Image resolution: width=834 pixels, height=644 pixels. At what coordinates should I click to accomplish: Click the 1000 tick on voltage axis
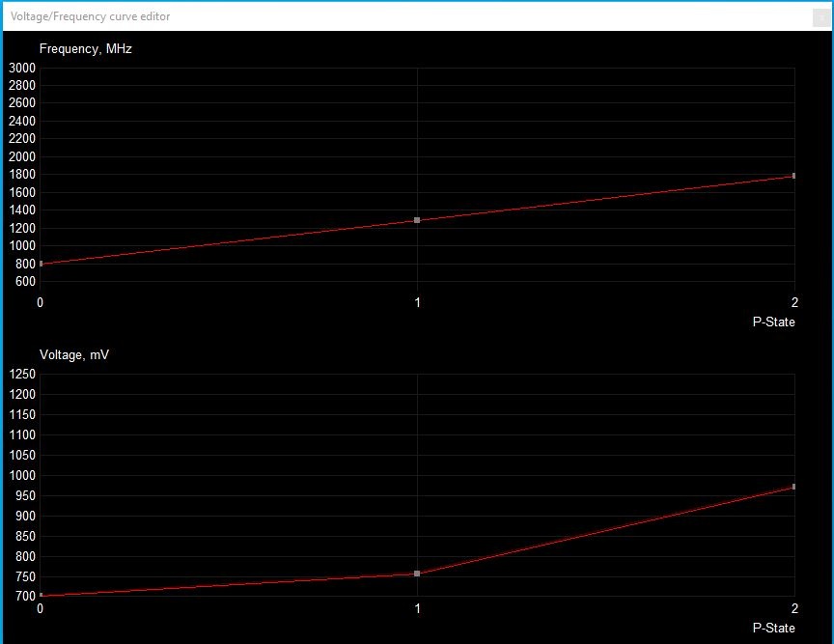tap(22, 475)
